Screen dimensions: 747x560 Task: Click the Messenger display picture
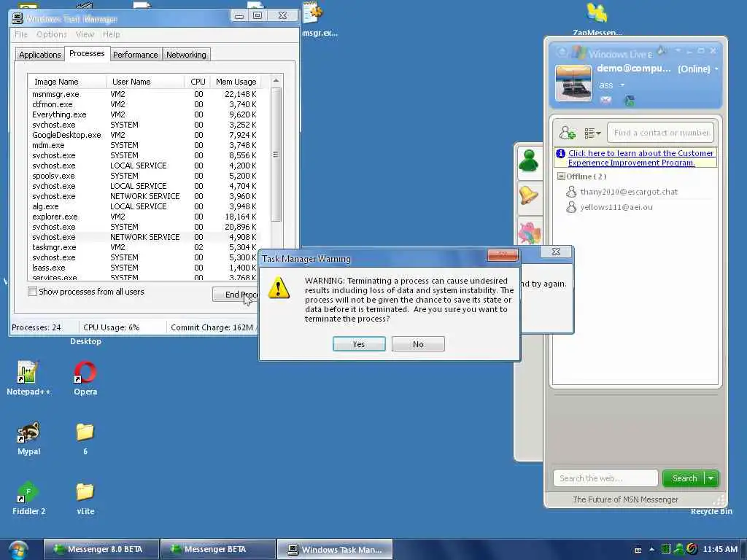coord(573,83)
